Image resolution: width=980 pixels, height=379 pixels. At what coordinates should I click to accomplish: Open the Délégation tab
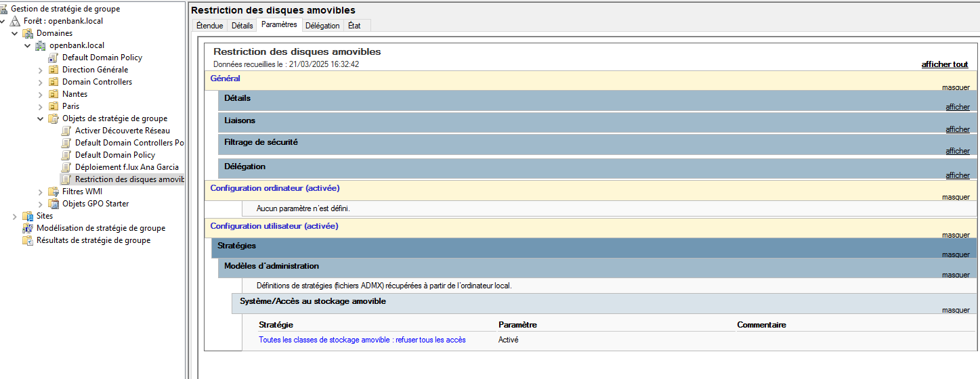[x=322, y=26]
